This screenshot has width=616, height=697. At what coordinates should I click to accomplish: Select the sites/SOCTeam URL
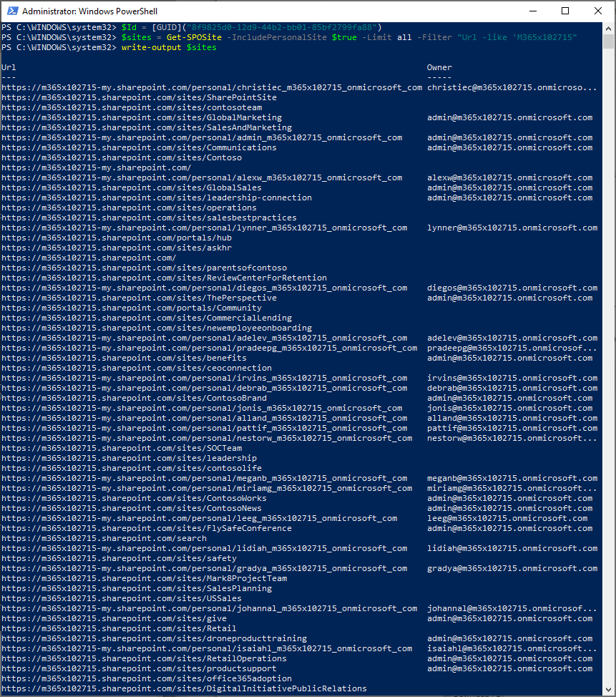pyautogui.click(x=122, y=448)
